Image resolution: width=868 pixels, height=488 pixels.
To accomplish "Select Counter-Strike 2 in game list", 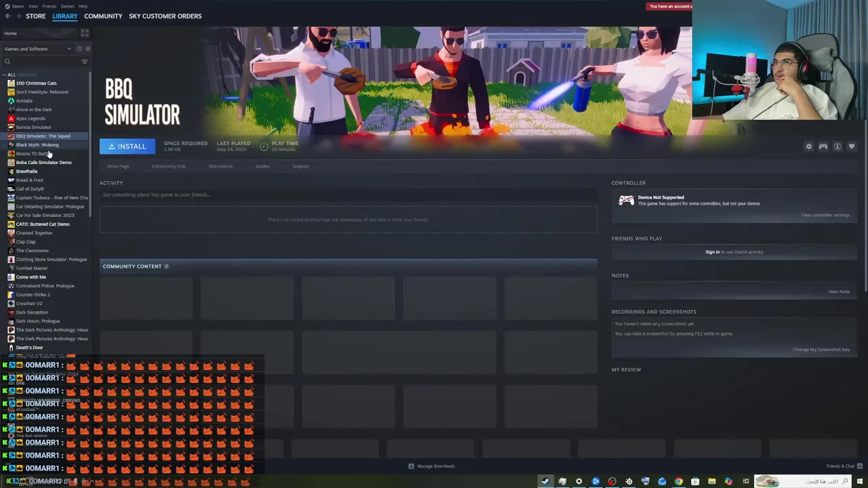I will (x=33, y=295).
